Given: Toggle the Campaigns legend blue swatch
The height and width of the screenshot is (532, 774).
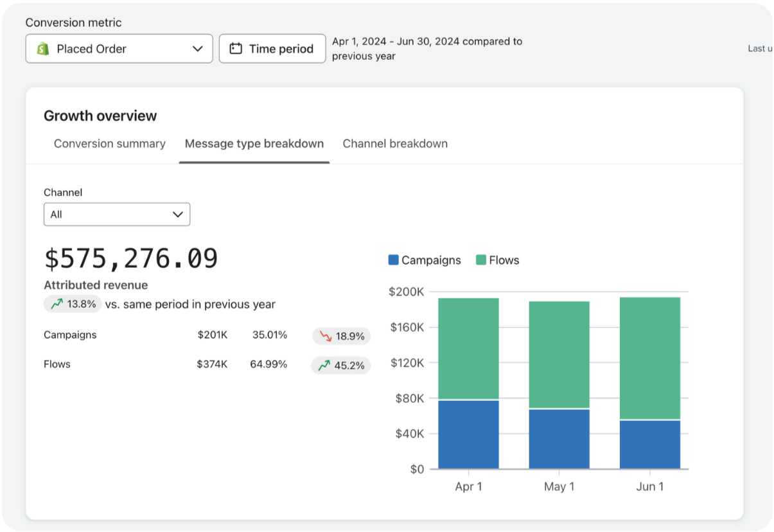Looking at the screenshot, I should point(394,260).
